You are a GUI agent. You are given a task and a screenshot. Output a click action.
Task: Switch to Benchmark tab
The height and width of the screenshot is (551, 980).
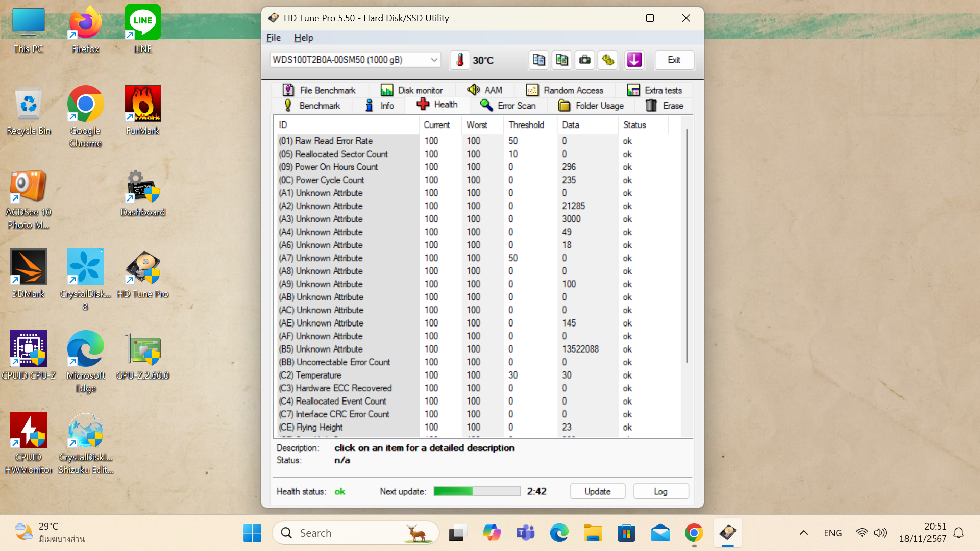312,106
